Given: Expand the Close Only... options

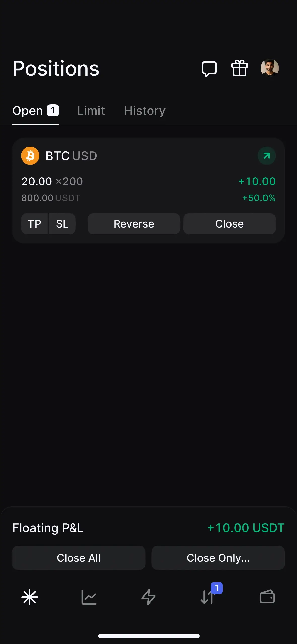Looking at the screenshot, I should (x=218, y=558).
